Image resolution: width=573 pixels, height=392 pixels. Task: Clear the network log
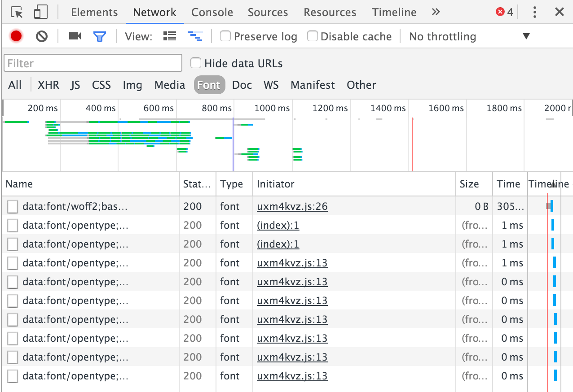42,36
